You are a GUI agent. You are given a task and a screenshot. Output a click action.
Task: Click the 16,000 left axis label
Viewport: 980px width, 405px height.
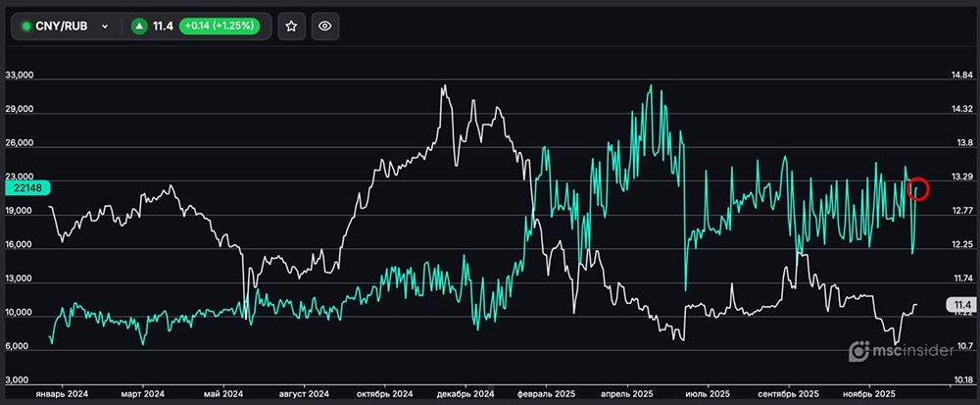[x=19, y=245]
